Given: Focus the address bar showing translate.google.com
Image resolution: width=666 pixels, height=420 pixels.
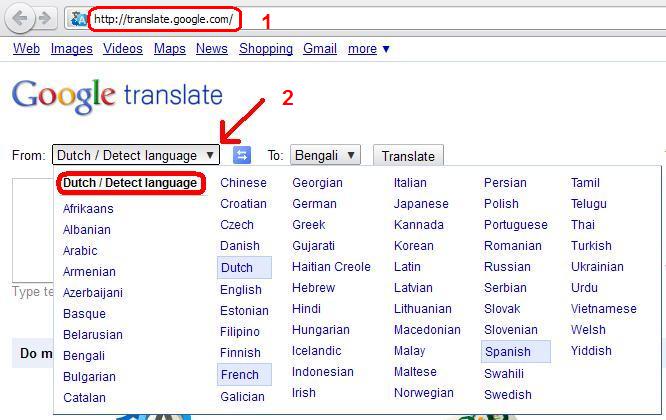Looking at the screenshot, I should [164, 19].
